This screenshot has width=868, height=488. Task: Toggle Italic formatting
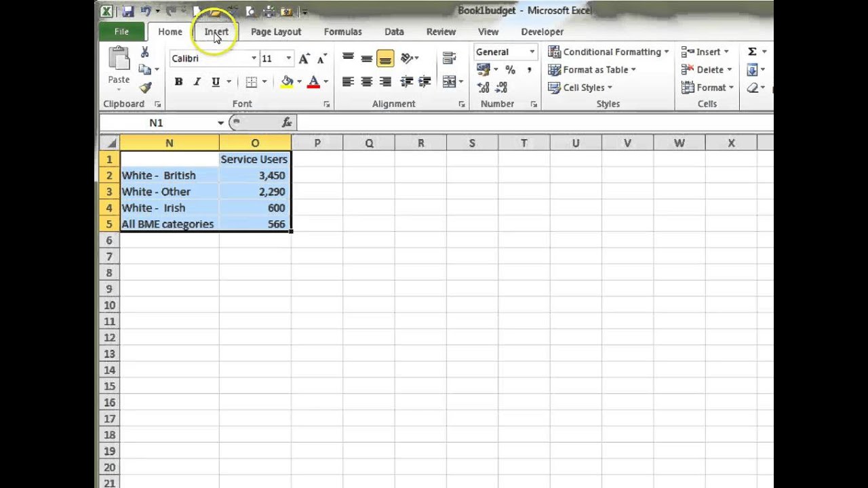point(197,82)
